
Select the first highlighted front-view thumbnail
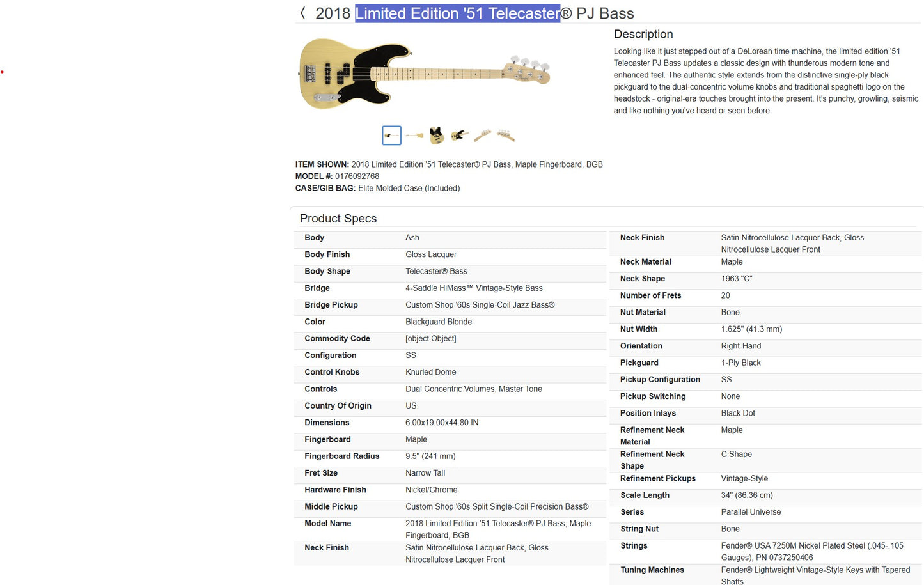tap(391, 136)
